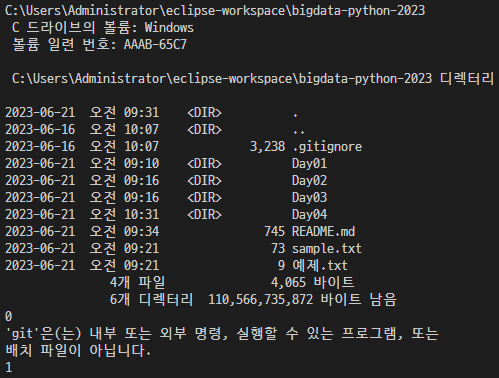
Task: Click the '배치 파일이 아닙니다.' line
Action: coord(78,351)
